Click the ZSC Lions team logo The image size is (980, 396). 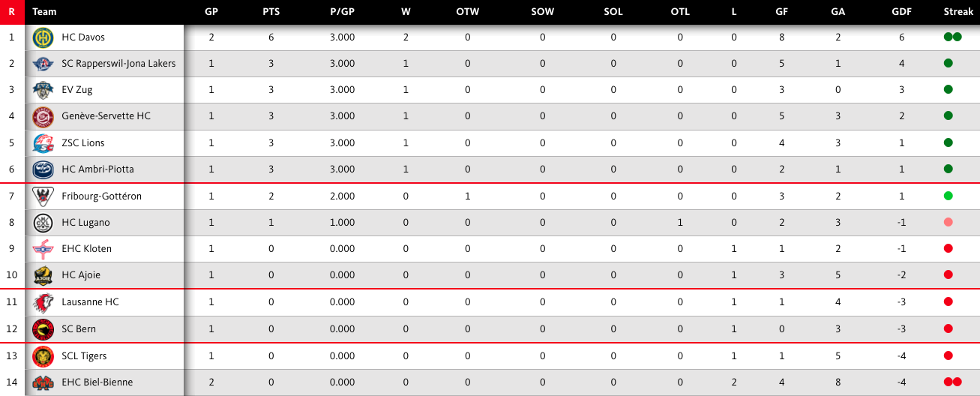point(43,143)
